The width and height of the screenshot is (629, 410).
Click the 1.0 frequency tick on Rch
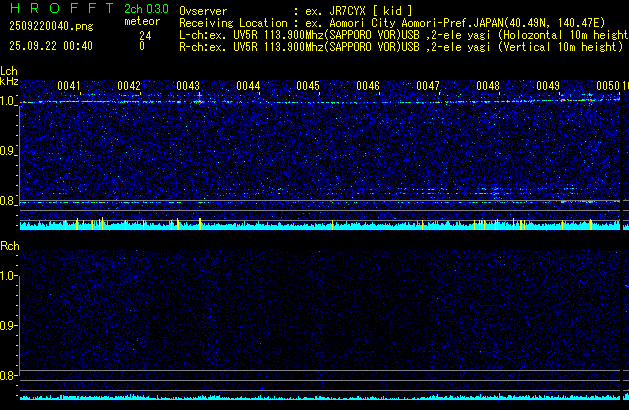(x=9, y=275)
